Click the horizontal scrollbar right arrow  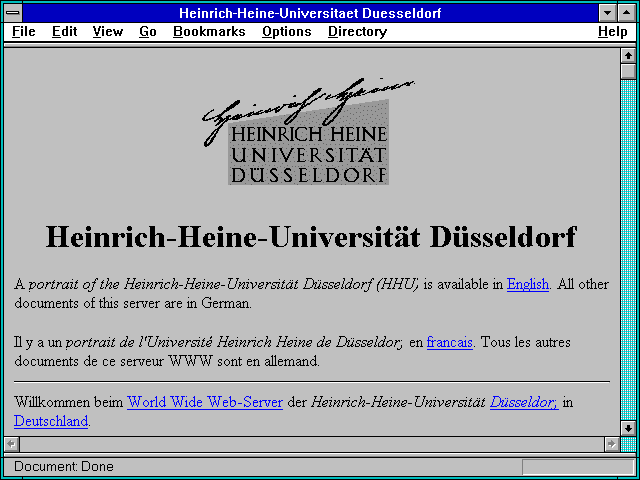click(x=611, y=444)
